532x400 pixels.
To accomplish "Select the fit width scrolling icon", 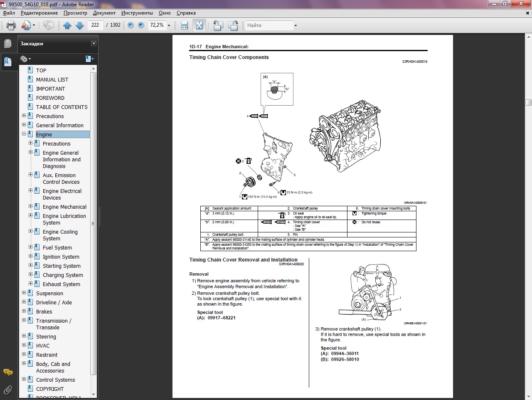I will pos(185,25).
